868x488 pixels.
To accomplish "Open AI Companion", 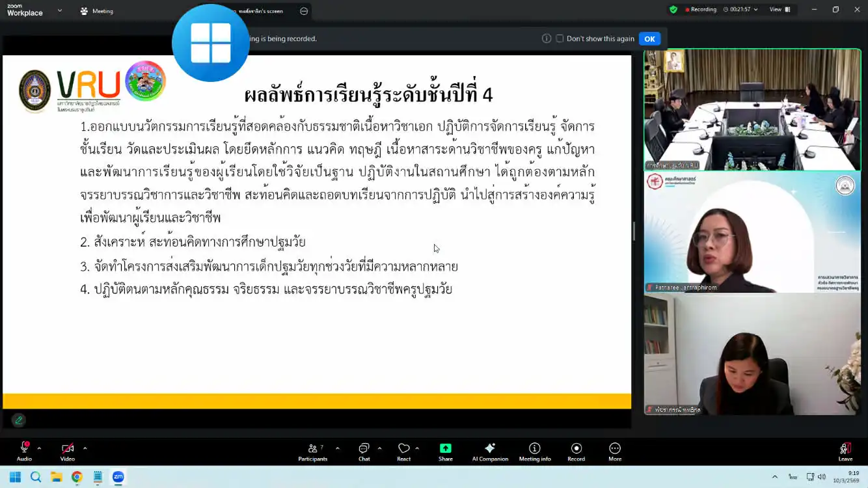I will (490, 449).
